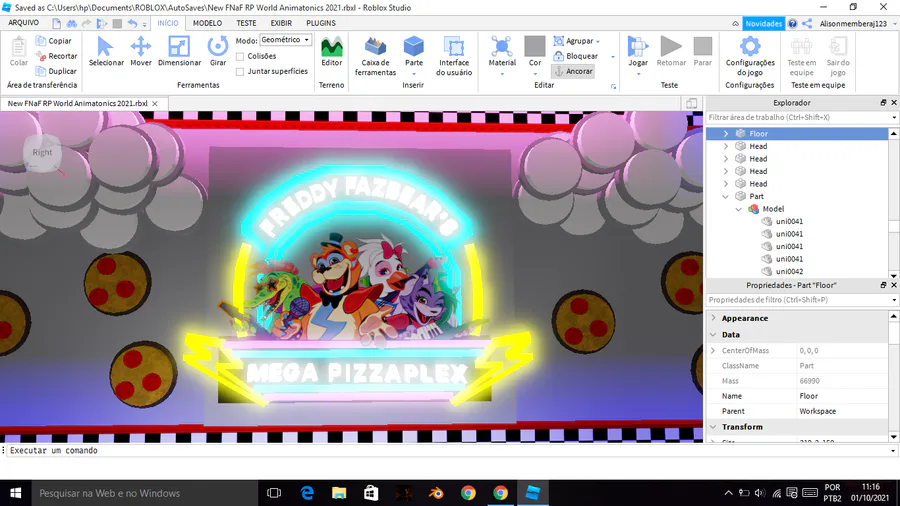This screenshot has width=900, height=506.
Task: Click Duplicar button
Action: 56,71
